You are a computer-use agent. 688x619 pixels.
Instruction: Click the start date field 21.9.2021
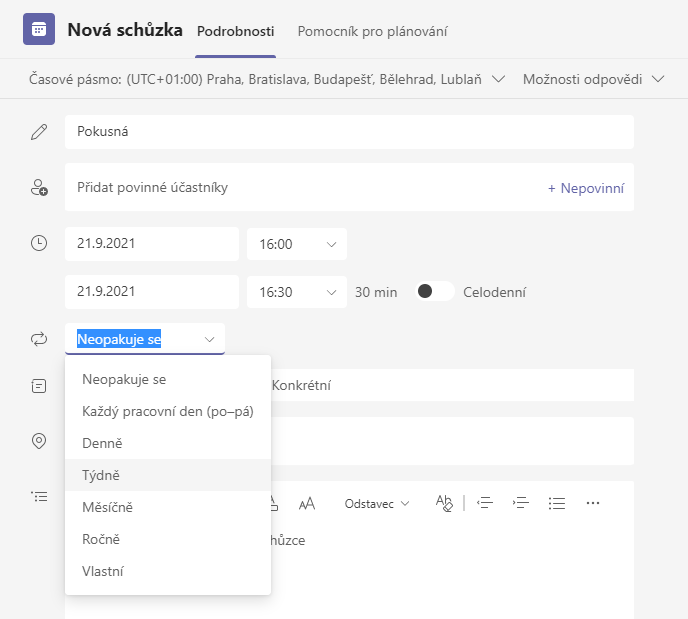[151, 244]
